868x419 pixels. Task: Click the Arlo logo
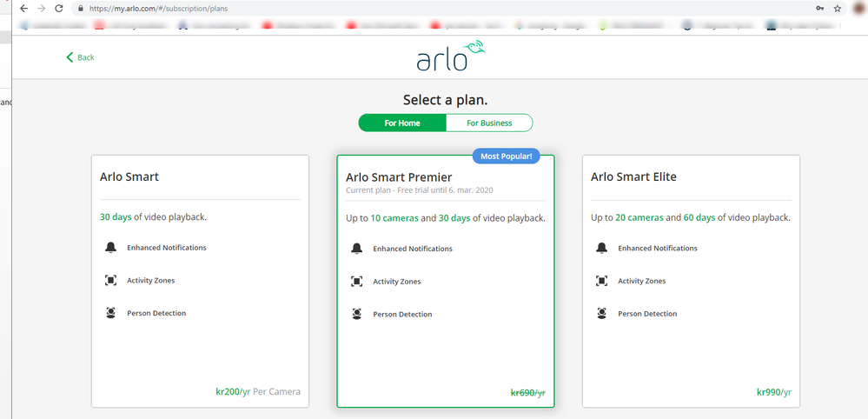click(451, 56)
